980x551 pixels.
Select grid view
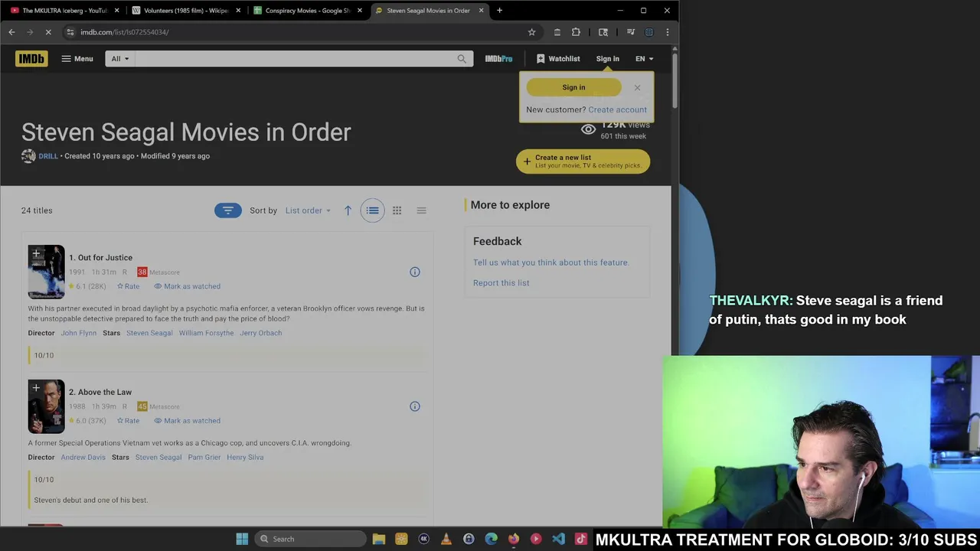pyautogui.click(x=397, y=210)
